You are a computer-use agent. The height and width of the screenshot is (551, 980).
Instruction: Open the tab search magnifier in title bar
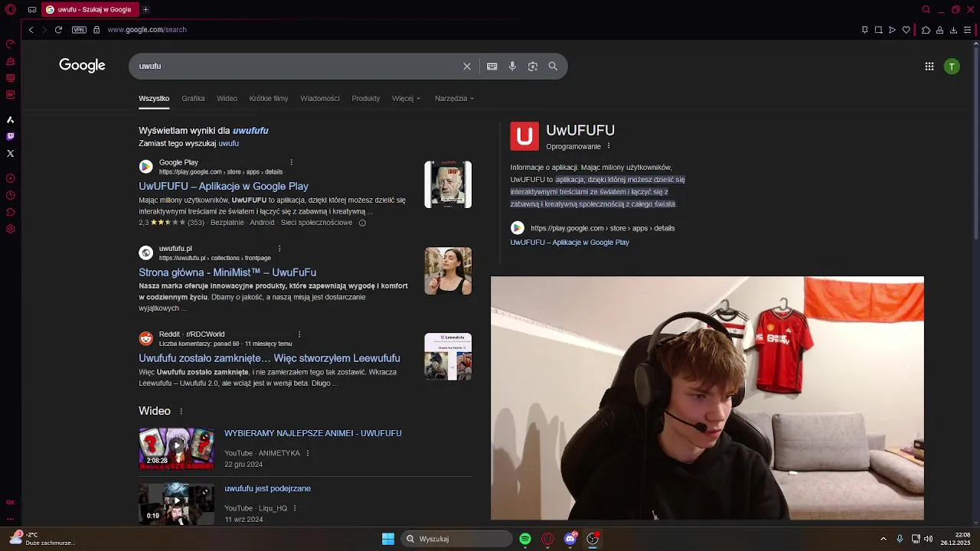tap(926, 10)
